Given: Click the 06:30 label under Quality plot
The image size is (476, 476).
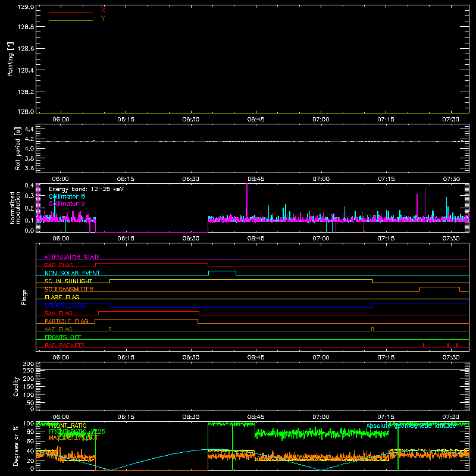Looking at the screenshot, I should [x=191, y=417].
